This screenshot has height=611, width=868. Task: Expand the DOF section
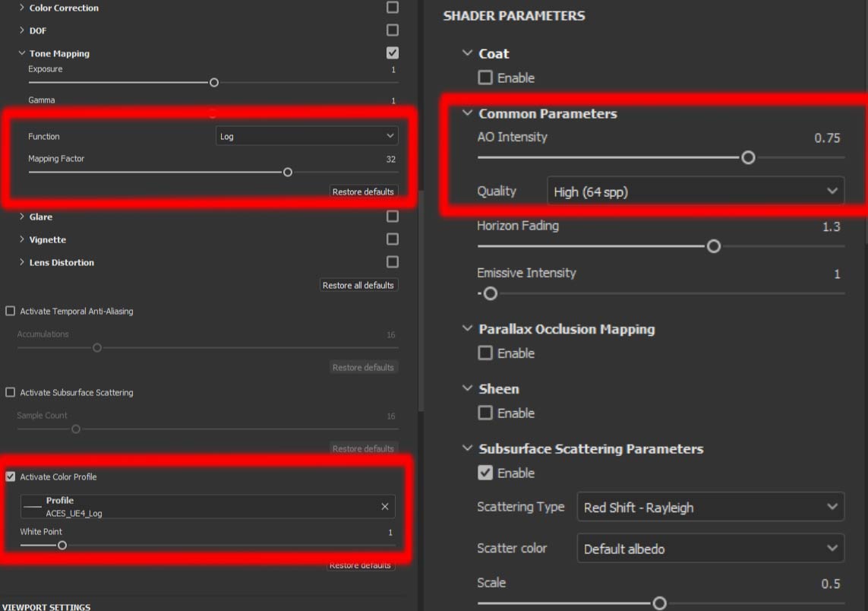[21, 30]
